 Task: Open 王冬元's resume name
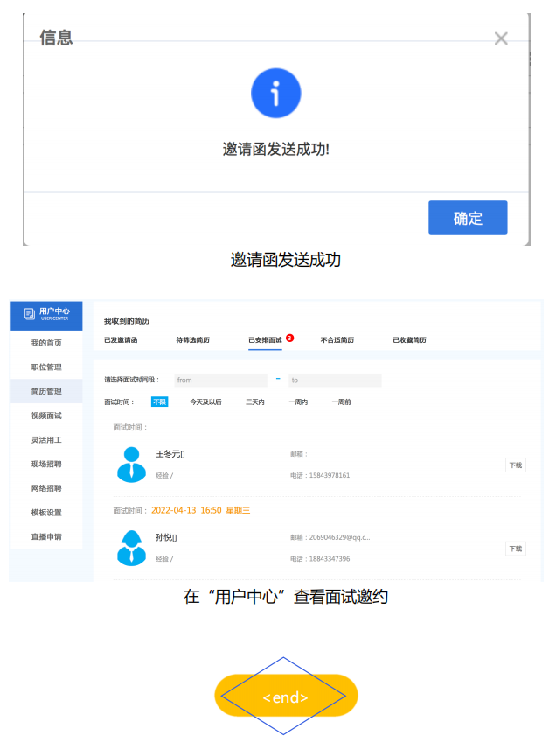[170, 454]
